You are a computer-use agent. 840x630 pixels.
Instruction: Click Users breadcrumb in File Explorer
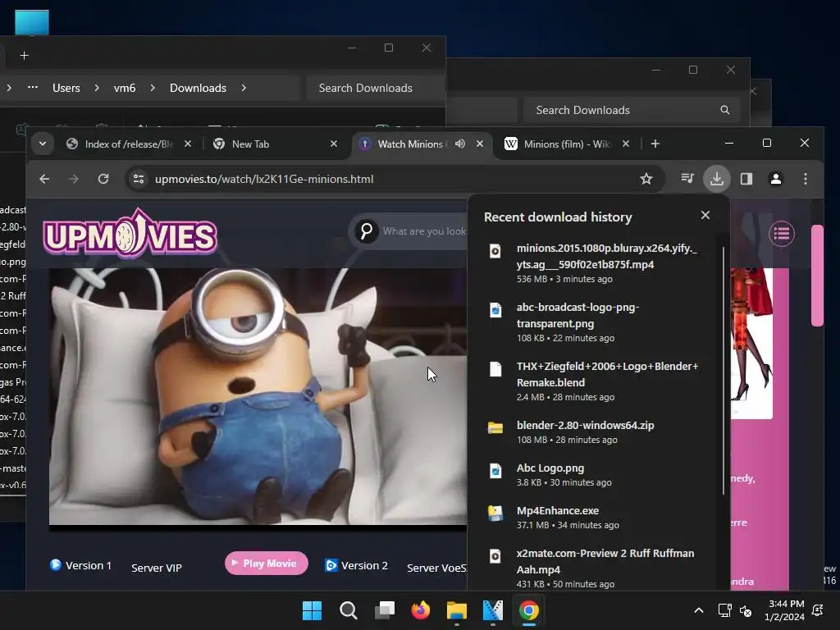pos(66,88)
